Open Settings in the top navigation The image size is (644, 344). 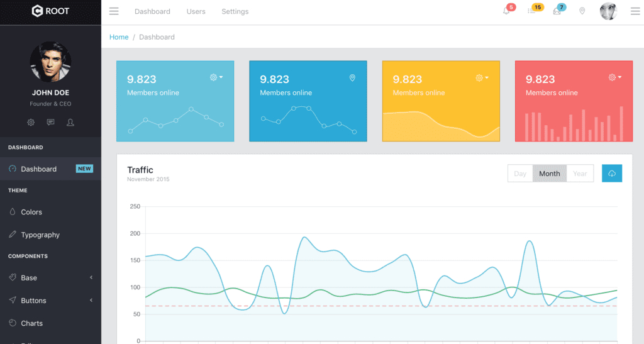pos(235,11)
